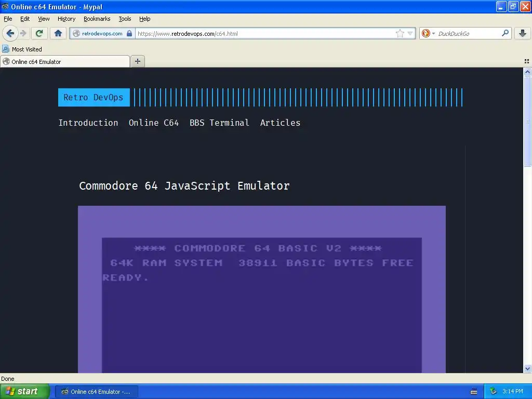Open the Online C64 link
532x399 pixels.
pos(154,123)
